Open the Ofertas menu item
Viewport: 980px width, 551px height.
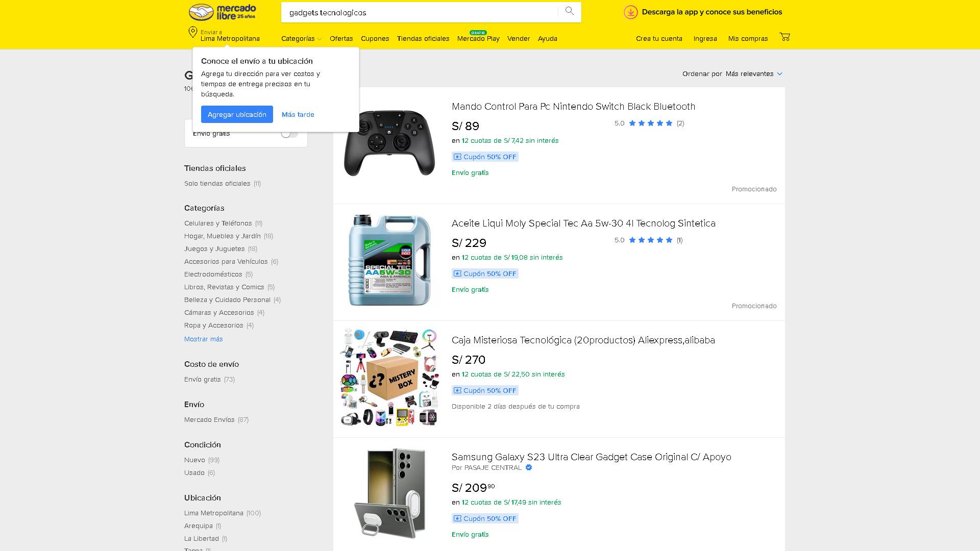[341, 38]
